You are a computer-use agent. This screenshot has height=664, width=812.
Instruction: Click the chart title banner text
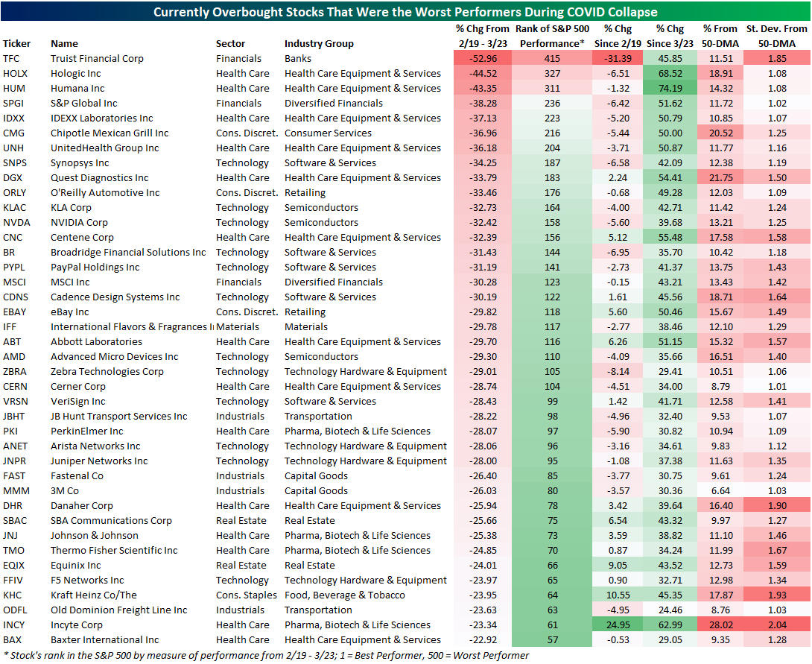click(405, 12)
